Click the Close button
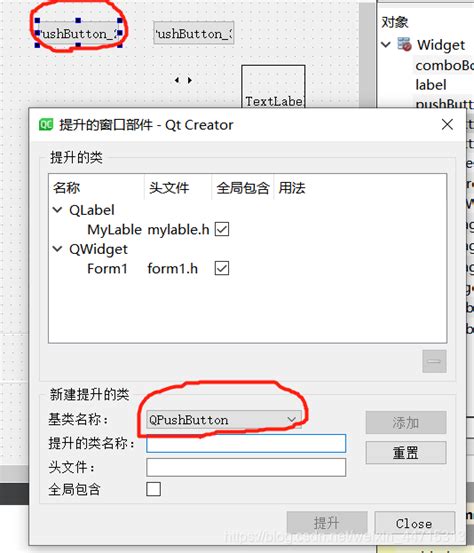Viewport: 474px width, 553px height. pyautogui.click(x=414, y=523)
